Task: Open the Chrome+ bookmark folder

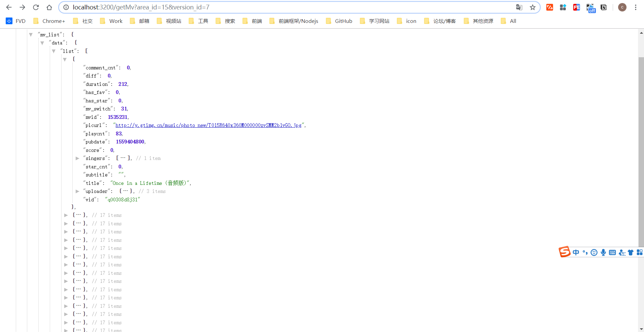Action: click(x=49, y=21)
